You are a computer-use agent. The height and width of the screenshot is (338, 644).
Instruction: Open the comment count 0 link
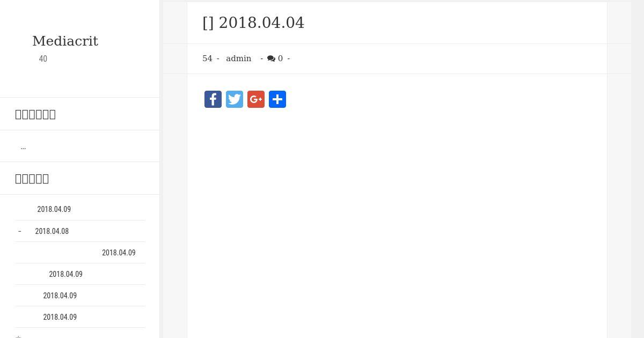280,58
